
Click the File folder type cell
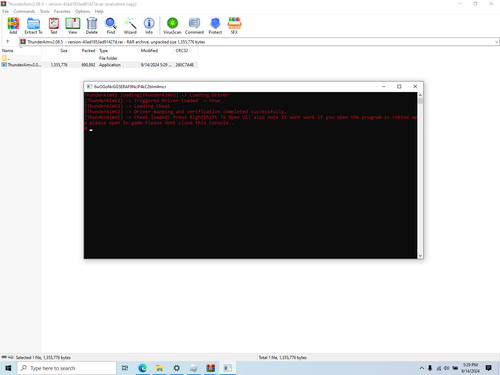click(108, 58)
